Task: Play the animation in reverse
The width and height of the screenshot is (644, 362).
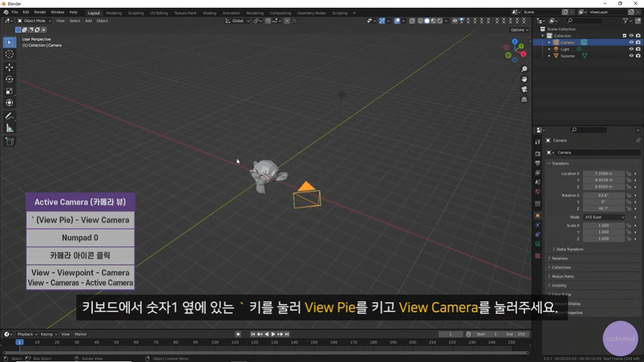Action: point(267,334)
